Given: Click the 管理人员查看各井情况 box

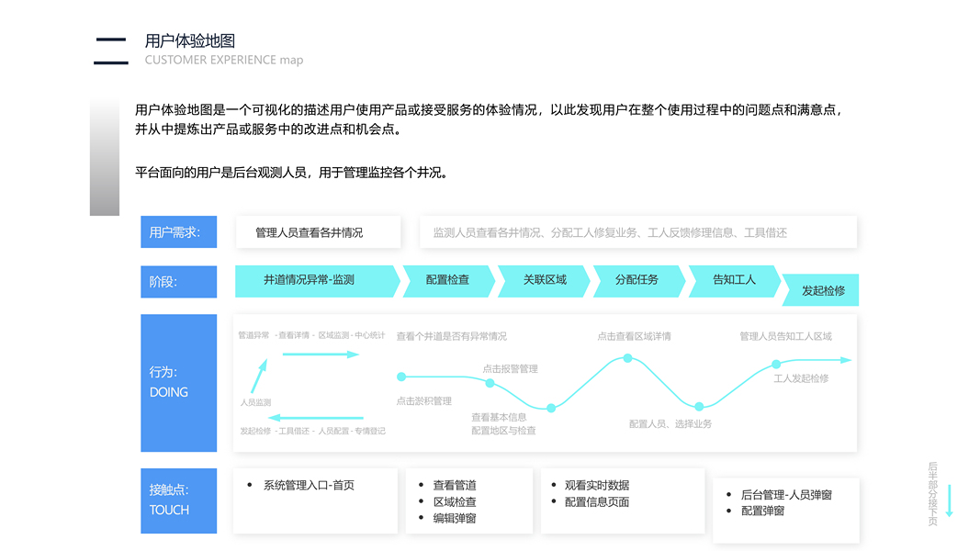Looking at the screenshot, I should coord(318,232).
